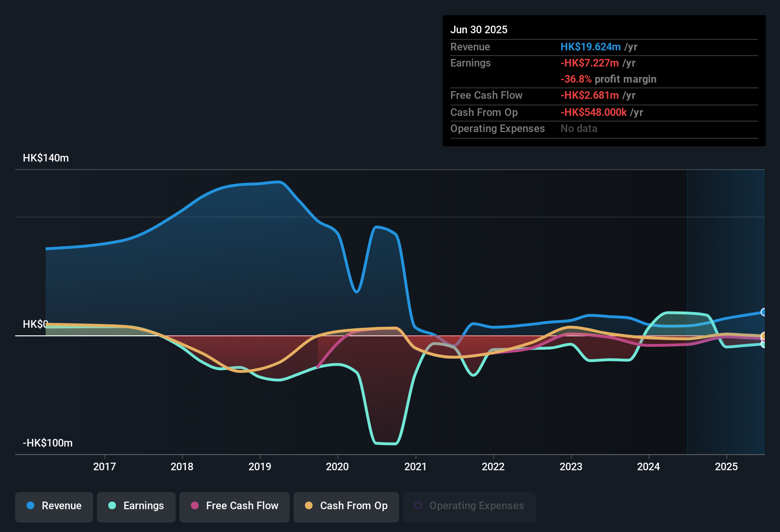Viewport: 780px width, 532px height.
Task: Select the 2020 label on the timeline
Action: 337,467
